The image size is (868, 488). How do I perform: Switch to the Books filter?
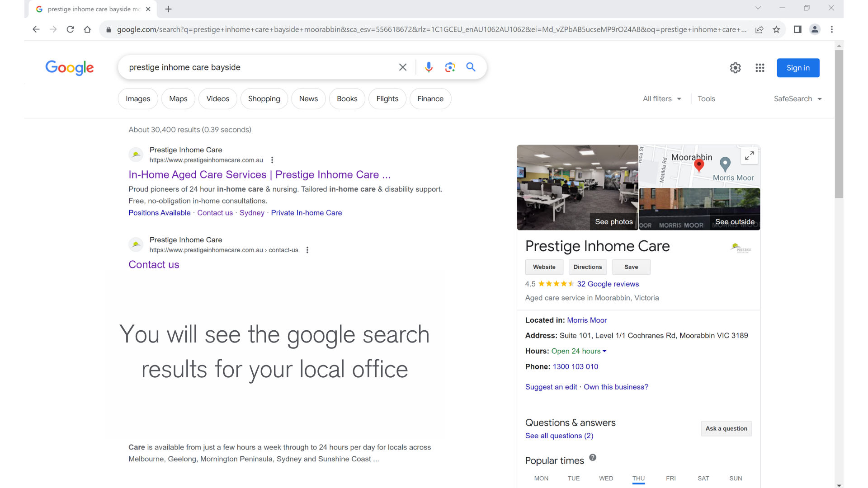pyautogui.click(x=347, y=99)
